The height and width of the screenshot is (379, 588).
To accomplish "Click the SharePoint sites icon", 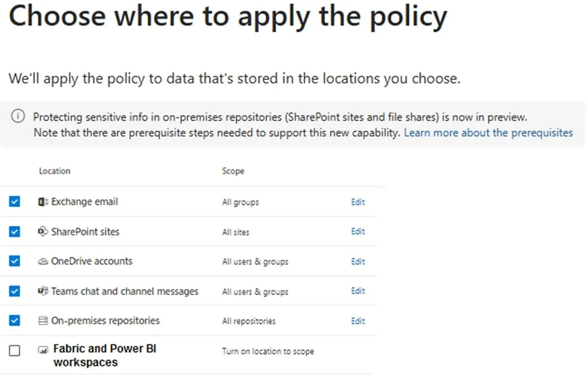I will 43,231.
